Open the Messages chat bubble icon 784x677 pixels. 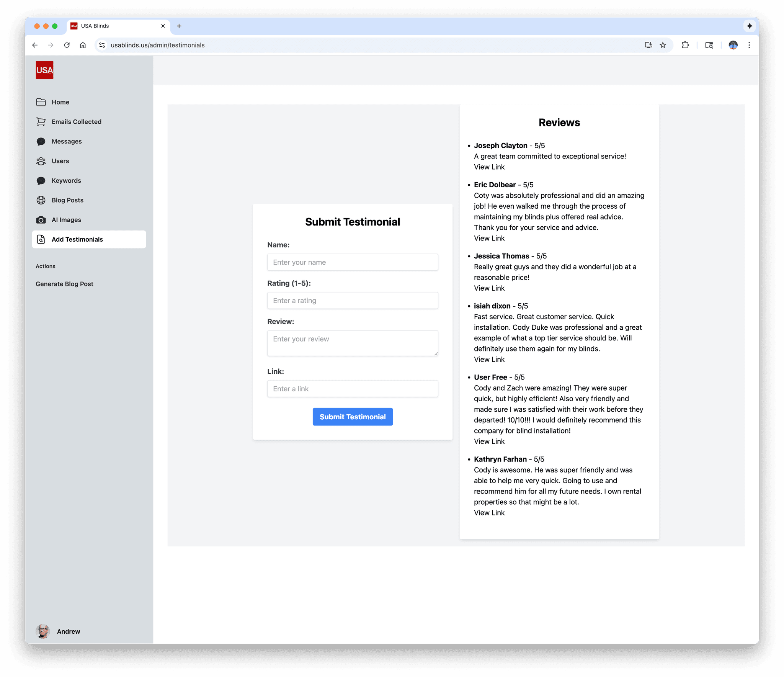tap(41, 142)
